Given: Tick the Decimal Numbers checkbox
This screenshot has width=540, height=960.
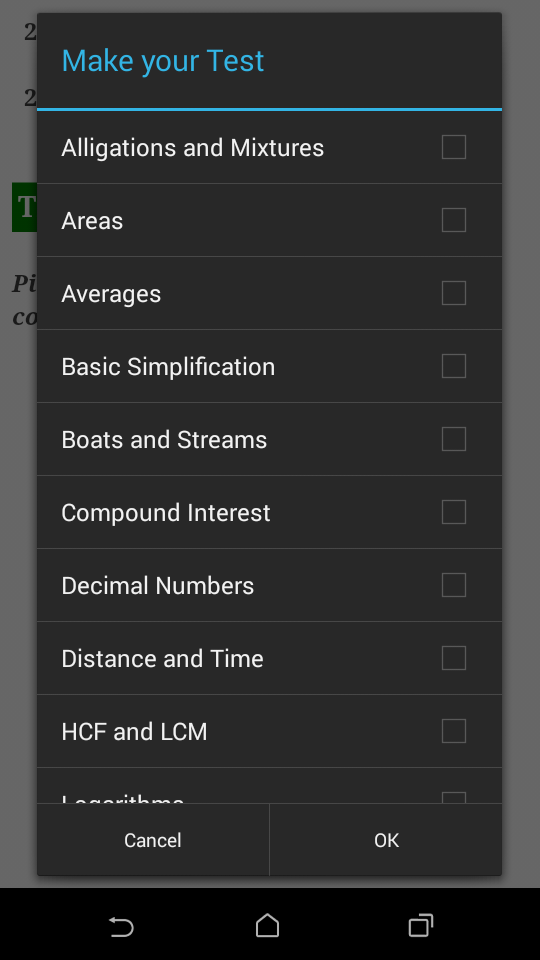Looking at the screenshot, I should tap(454, 585).
